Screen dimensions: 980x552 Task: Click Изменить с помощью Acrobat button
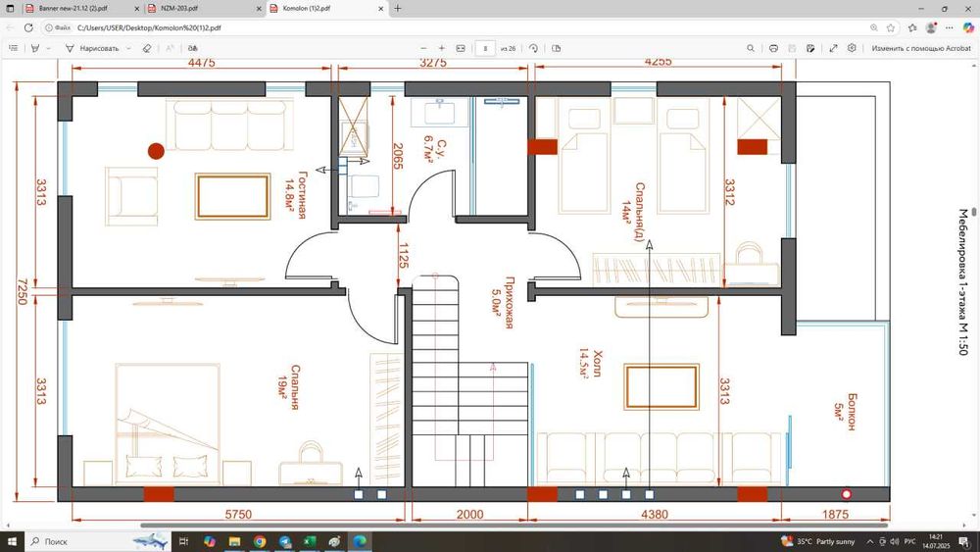tap(919, 47)
